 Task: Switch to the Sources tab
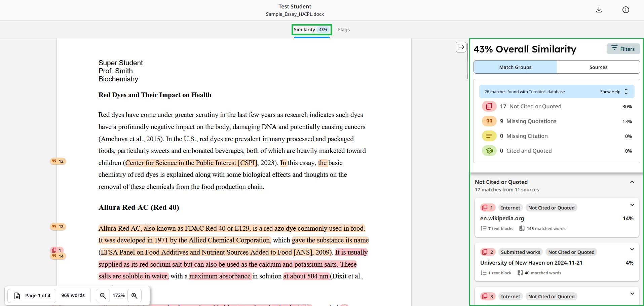tap(599, 67)
